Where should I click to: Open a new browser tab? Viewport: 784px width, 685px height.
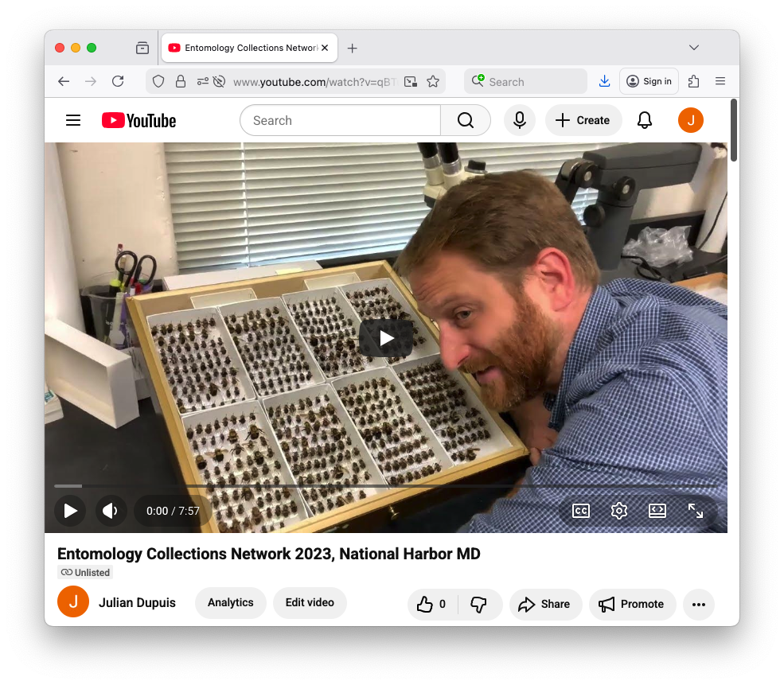coord(353,48)
